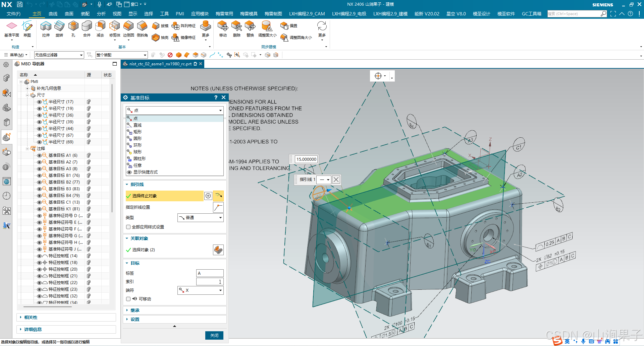
Task: Open the 草图 sketch tool
Action: point(27,29)
